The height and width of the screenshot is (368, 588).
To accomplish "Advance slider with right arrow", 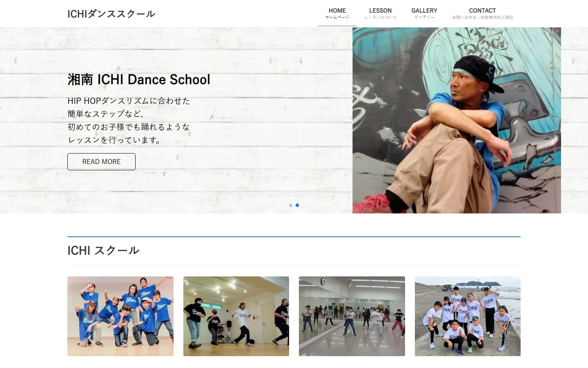I will 579,121.
